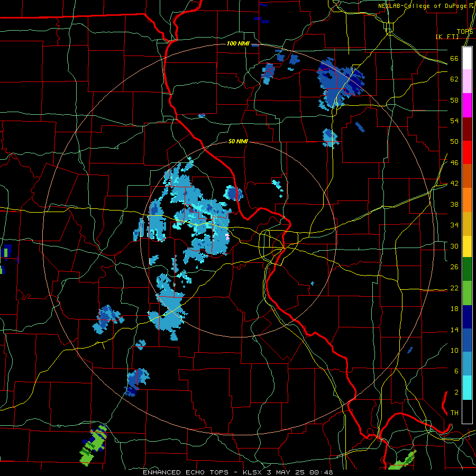This screenshot has width=476, height=476.
Task: Click the '38' legend value
Action: coord(454,204)
